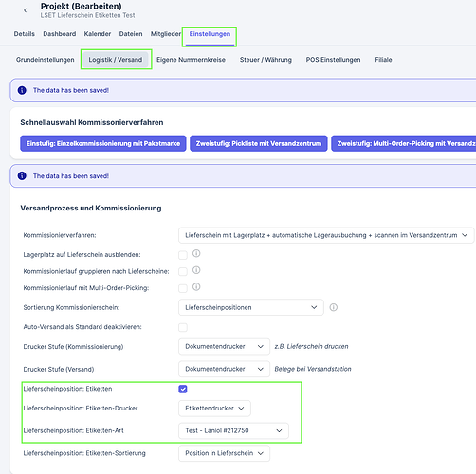Open the Etiketten-Drucker Etikettendrucker dropdown
The image size is (476, 474).
point(214,409)
